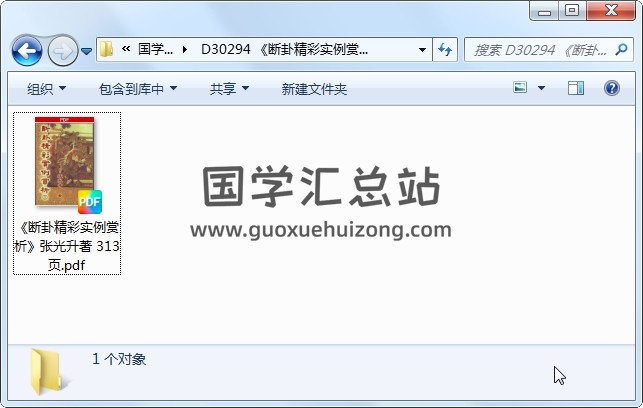Click the double chevron in address breadcrumb
The image size is (643, 408).
click(x=126, y=49)
